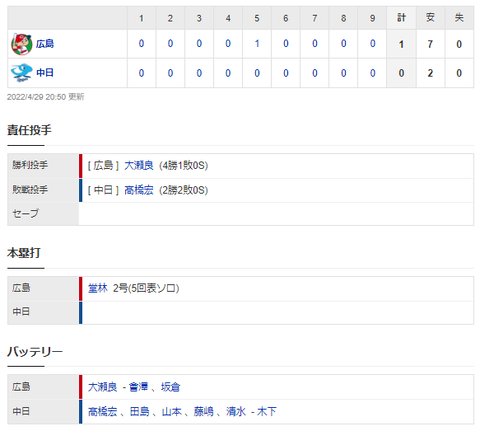Open the 中日 team link in scoreboard
Image resolution: width=480 pixels, height=431 pixels.
(45, 73)
